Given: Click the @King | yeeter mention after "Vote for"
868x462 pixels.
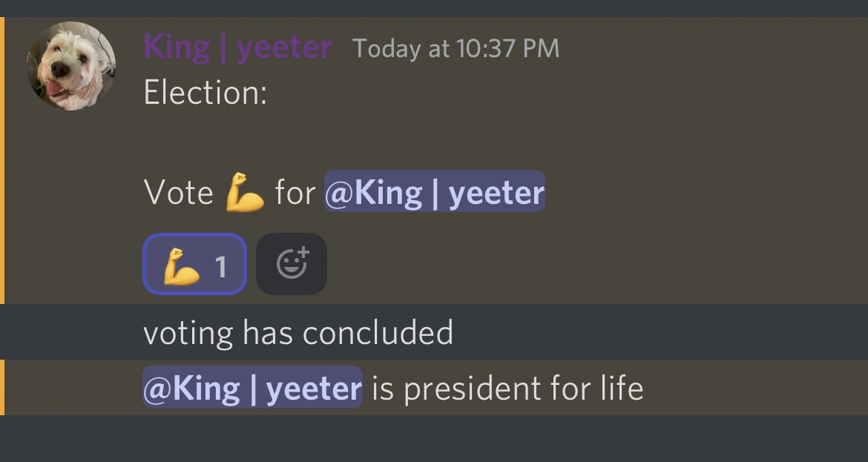Looking at the screenshot, I should (x=434, y=192).
